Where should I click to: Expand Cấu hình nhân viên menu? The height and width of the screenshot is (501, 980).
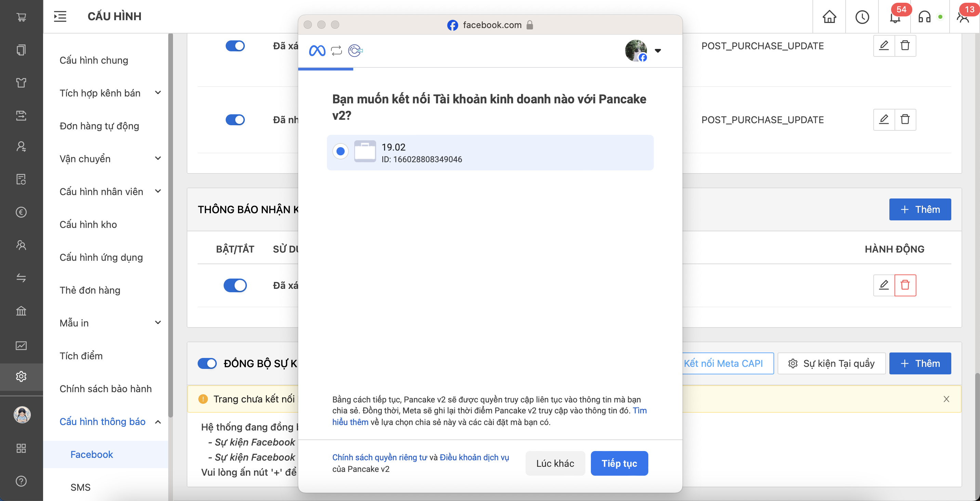coord(158,191)
